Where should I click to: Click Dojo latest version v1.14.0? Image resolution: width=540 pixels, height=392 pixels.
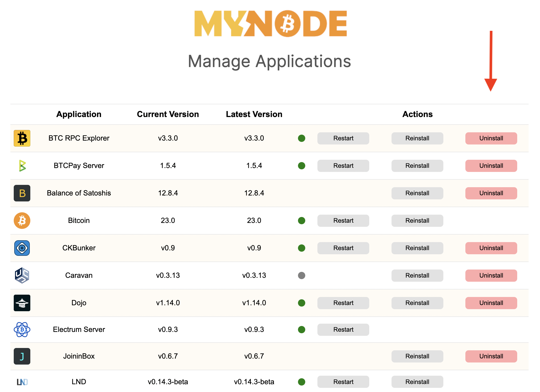coord(254,303)
